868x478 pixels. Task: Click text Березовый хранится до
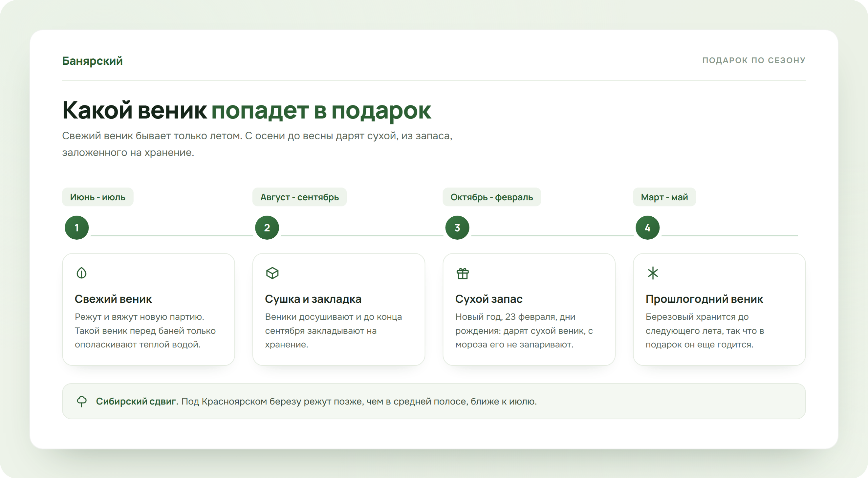coord(697,317)
